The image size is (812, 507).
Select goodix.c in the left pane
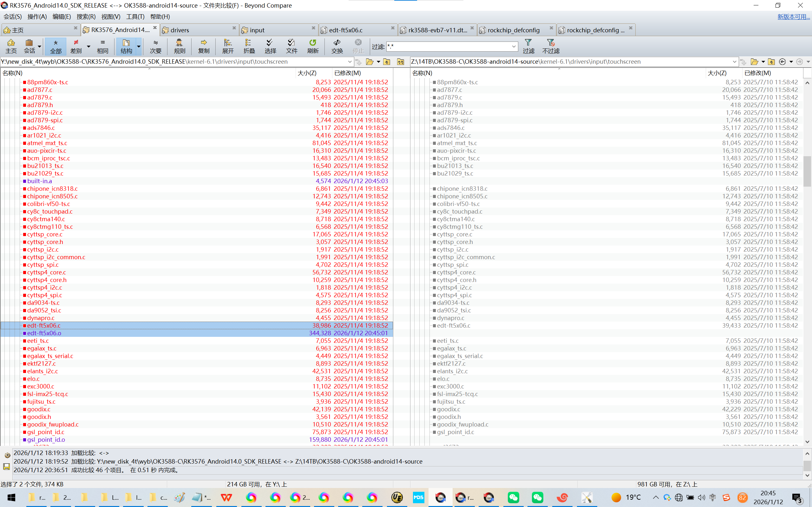coord(39,409)
